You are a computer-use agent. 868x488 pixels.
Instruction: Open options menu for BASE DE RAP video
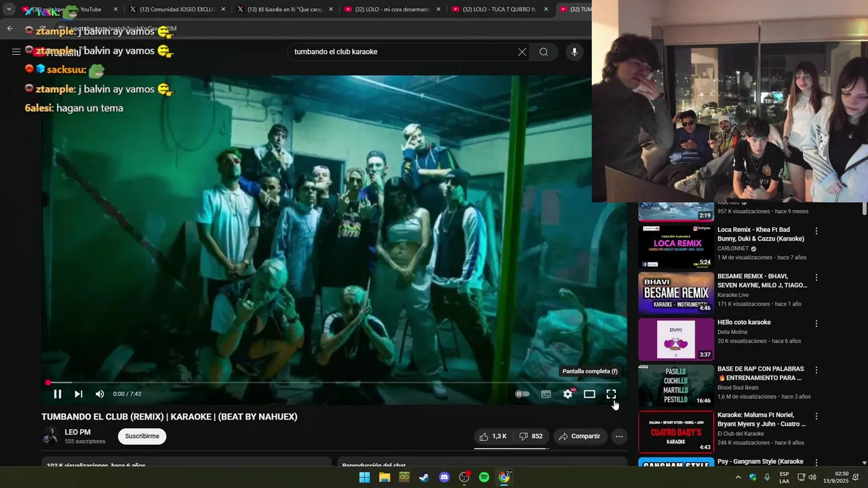(x=816, y=370)
